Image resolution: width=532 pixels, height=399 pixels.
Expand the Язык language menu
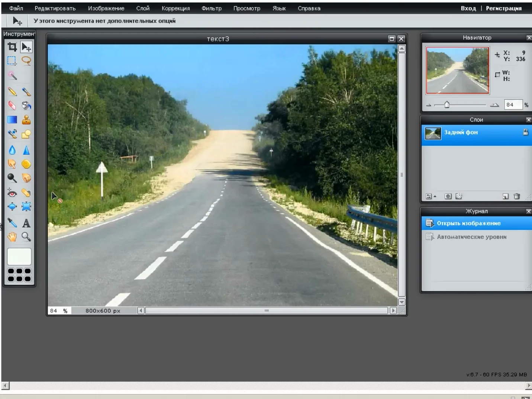tap(279, 8)
